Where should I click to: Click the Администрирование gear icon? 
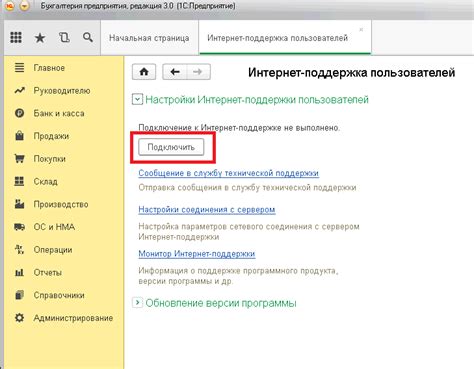[20, 318]
